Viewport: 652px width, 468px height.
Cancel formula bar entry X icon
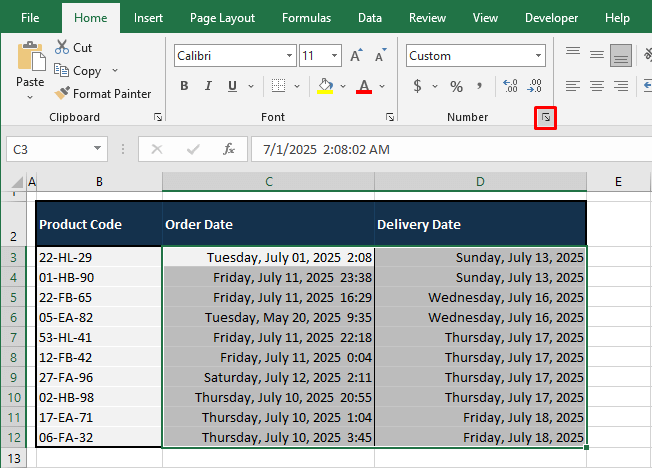(157, 149)
